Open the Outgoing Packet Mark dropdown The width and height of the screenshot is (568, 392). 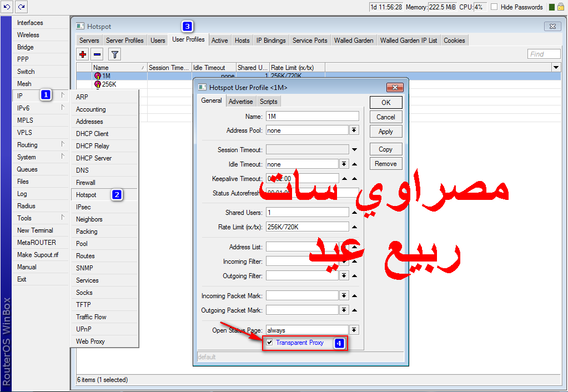pyautogui.click(x=344, y=310)
